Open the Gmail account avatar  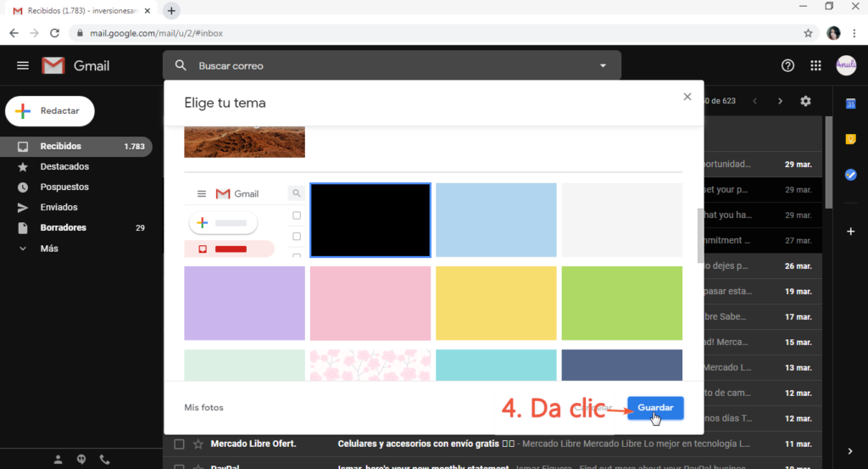click(847, 65)
